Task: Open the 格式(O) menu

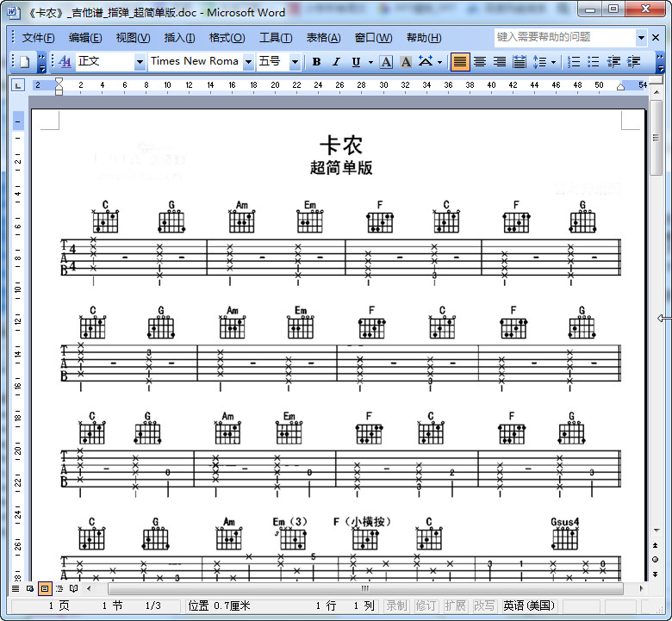Action: click(227, 38)
